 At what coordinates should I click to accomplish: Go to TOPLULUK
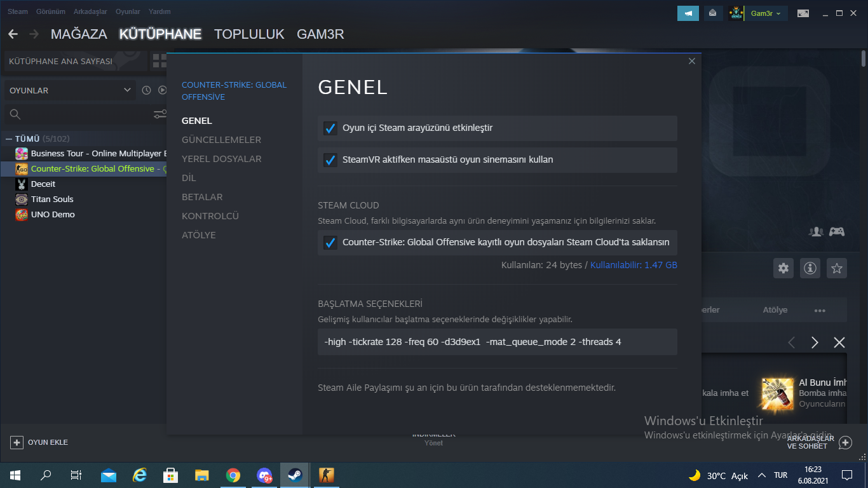coord(249,34)
